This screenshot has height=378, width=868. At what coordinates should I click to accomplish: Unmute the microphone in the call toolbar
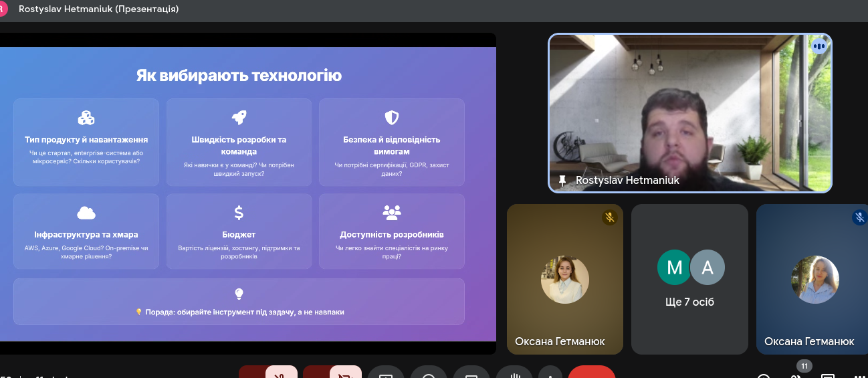click(x=281, y=373)
